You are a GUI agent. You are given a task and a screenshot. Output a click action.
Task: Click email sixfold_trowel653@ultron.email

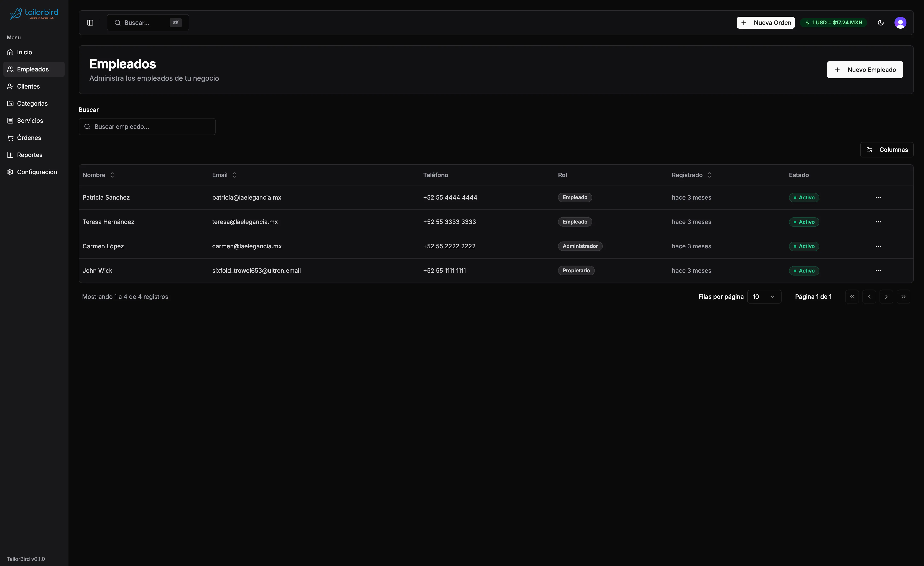coord(256,270)
